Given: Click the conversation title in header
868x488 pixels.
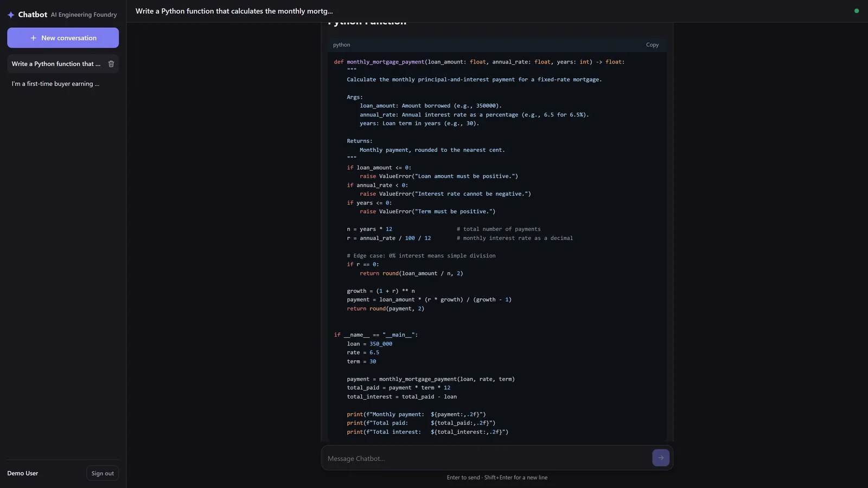Looking at the screenshot, I should click(234, 11).
